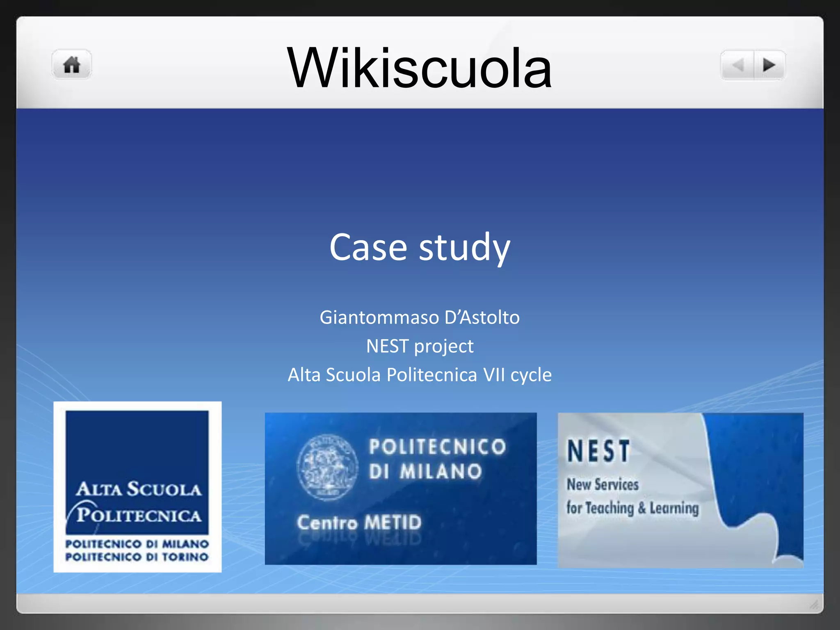Select the Case study heading
840x630 pixels.
[420, 247]
